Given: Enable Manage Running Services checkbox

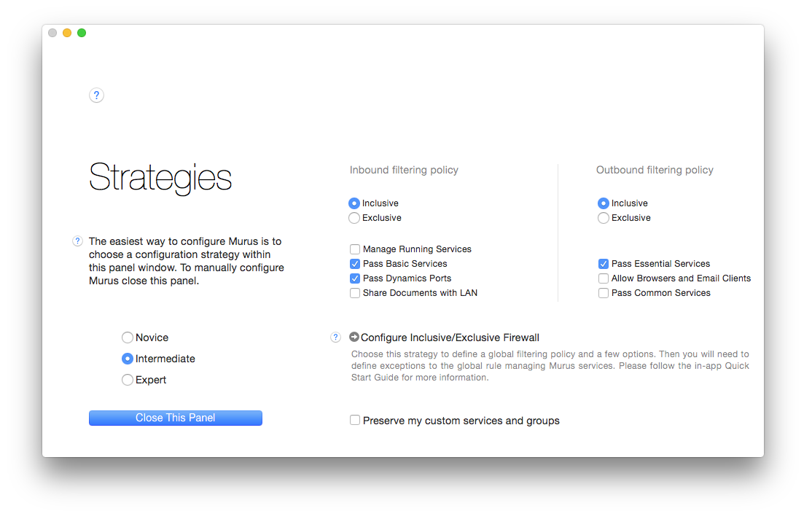Looking at the screenshot, I should [355, 249].
